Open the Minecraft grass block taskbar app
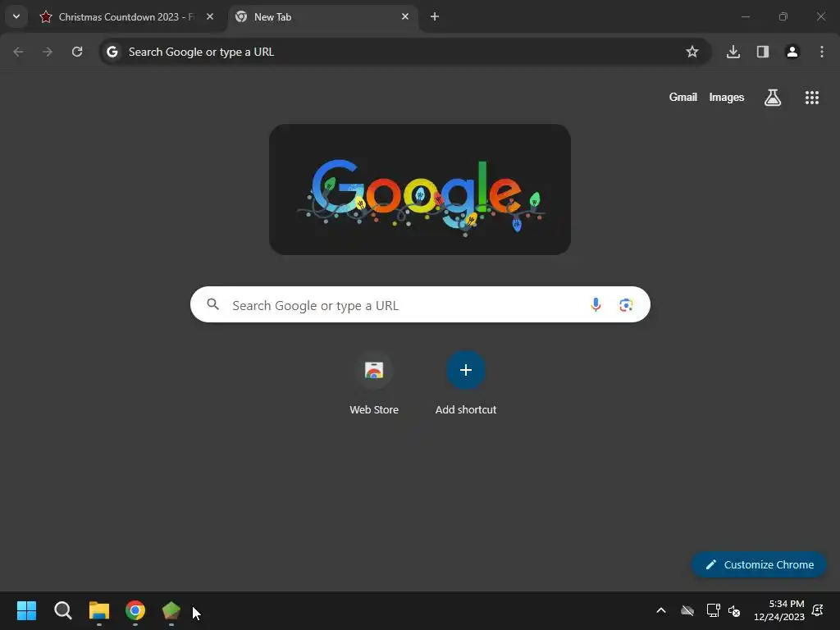This screenshot has height=630, width=840. pyautogui.click(x=171, y=610)
